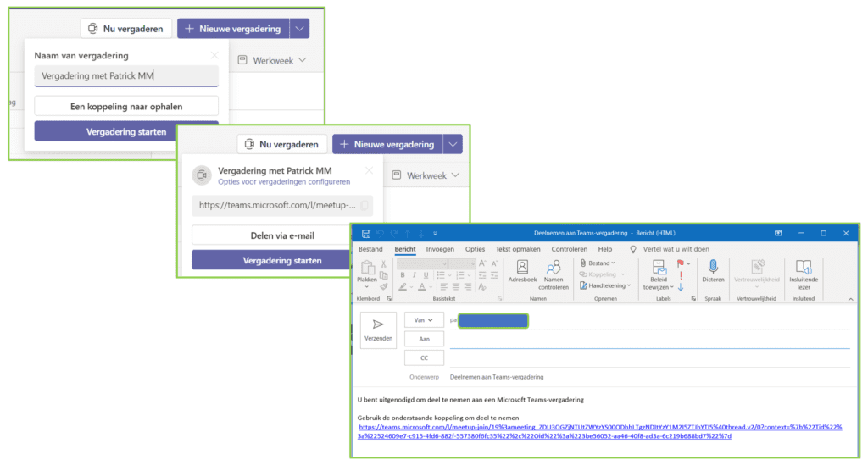Screen dimensions: 868x471
Task: Click the Verzenden send button
Action: (378, 330)
